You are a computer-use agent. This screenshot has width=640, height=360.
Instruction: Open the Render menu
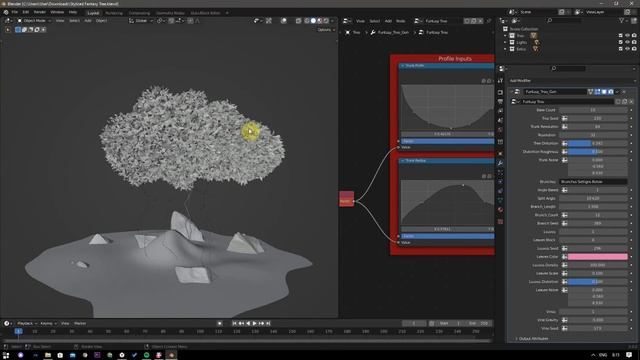coord(40,12)
